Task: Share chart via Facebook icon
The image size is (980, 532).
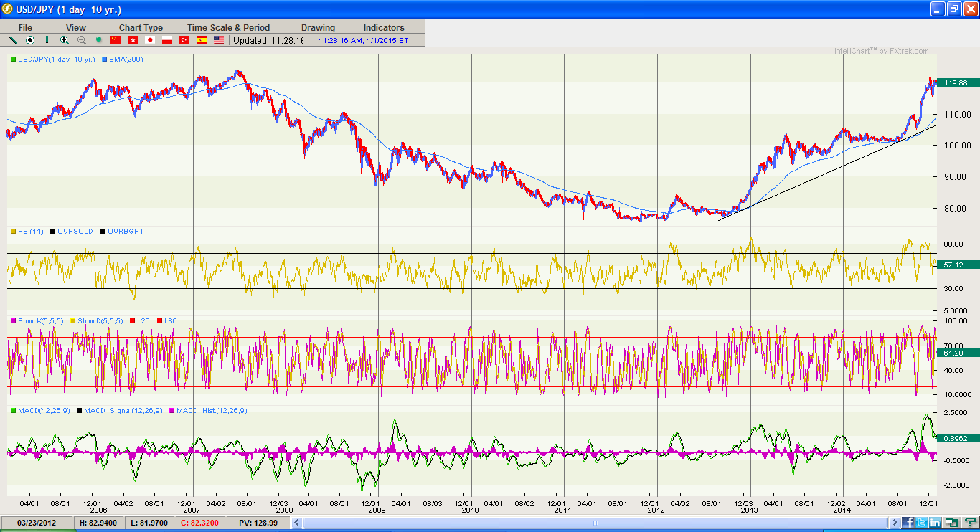Action: 908,522
